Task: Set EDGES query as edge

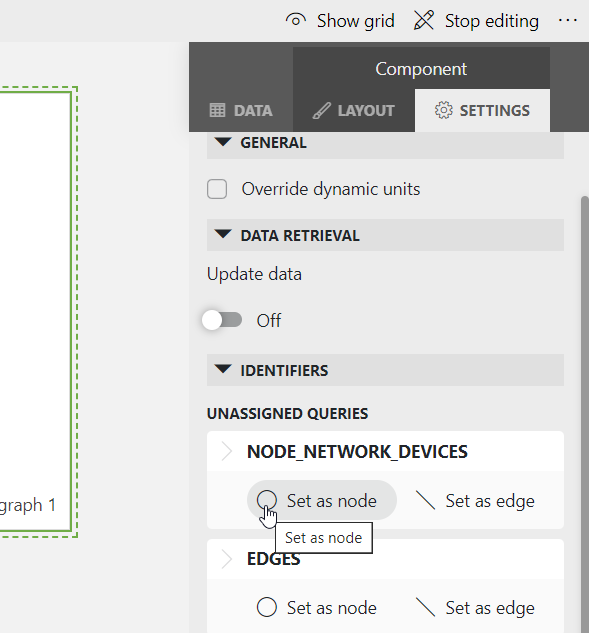Action: pos(475,608)
